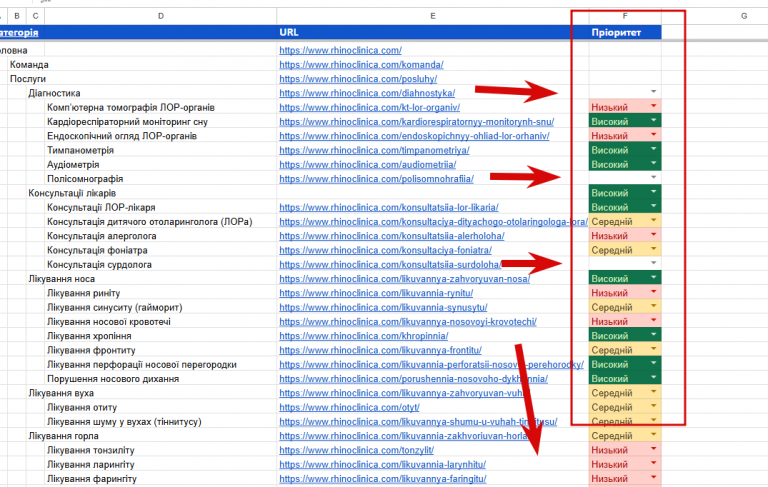Open priority dropdown for Аудіометрія row
Viewport: 768px width, 487px height.
pos(653,163)
